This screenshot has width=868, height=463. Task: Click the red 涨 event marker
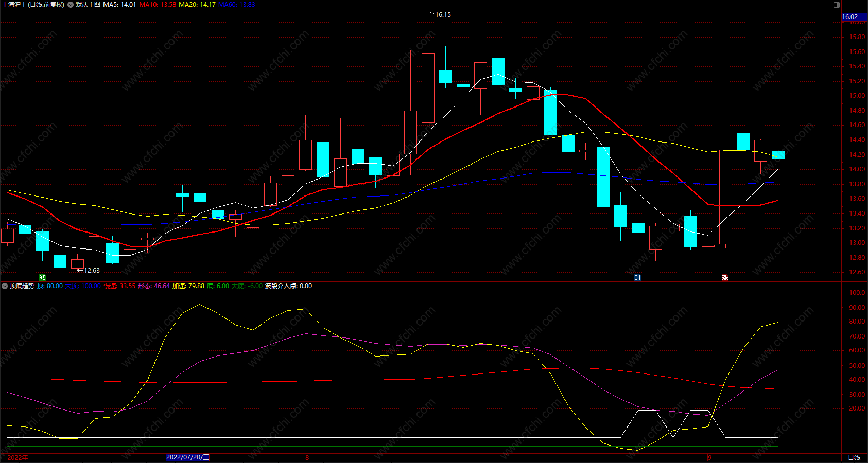(x=725, y=278)
